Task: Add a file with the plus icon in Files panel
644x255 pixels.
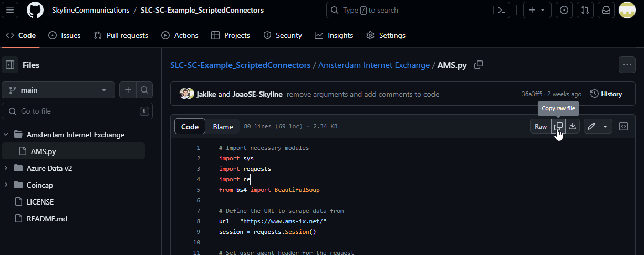Action: point(128,90)
